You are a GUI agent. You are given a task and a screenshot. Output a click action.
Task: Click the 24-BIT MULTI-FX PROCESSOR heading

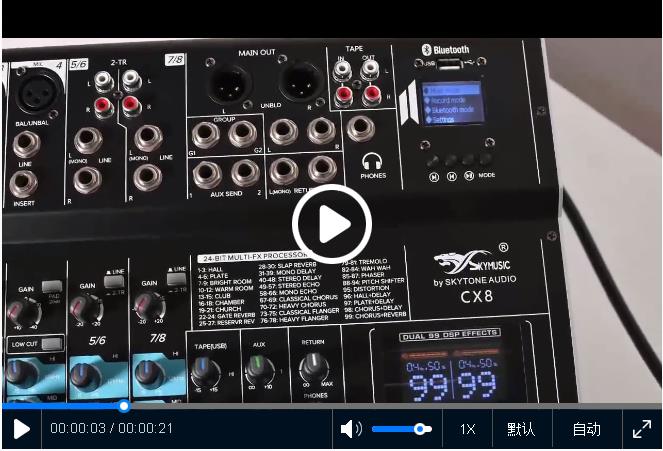point(255,257)
